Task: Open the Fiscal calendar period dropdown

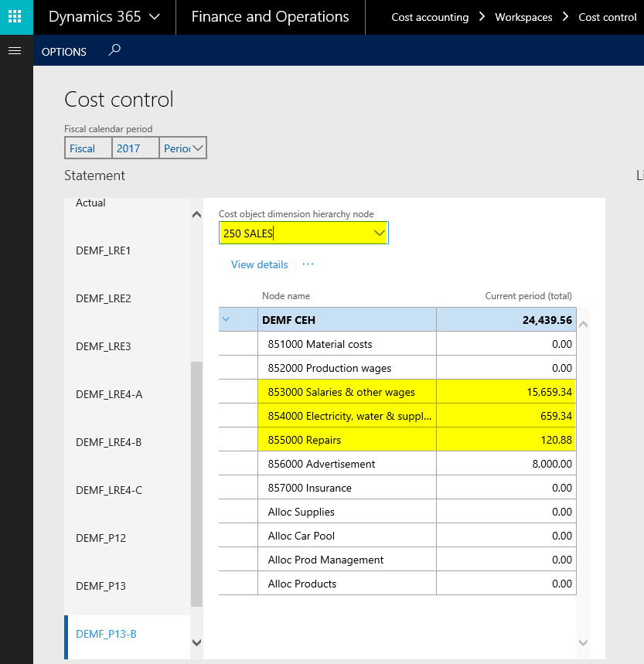Action: point(197,148)
